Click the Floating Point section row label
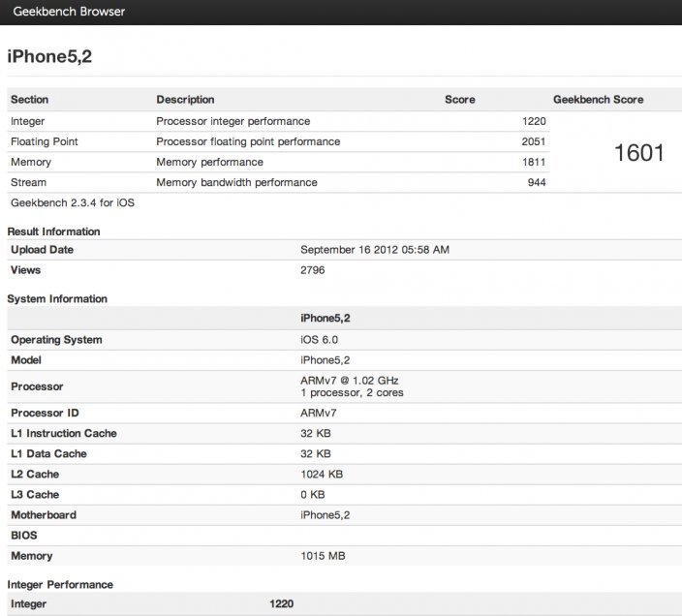 tap(44, 141)
